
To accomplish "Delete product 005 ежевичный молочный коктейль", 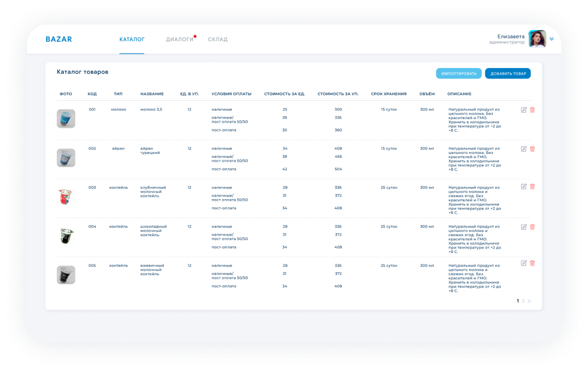I will click(532, 263).
